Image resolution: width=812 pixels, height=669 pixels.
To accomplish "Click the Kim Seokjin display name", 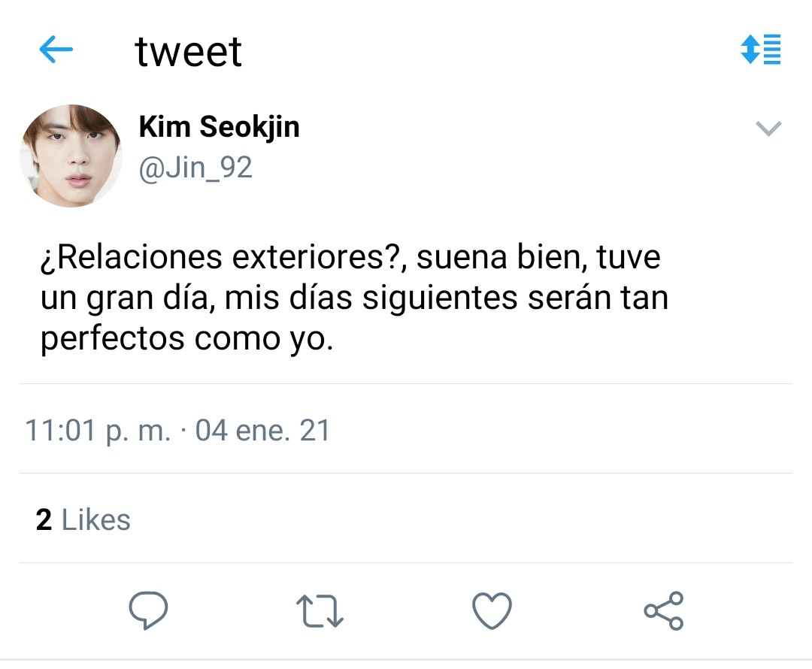I will click(219, 127).
